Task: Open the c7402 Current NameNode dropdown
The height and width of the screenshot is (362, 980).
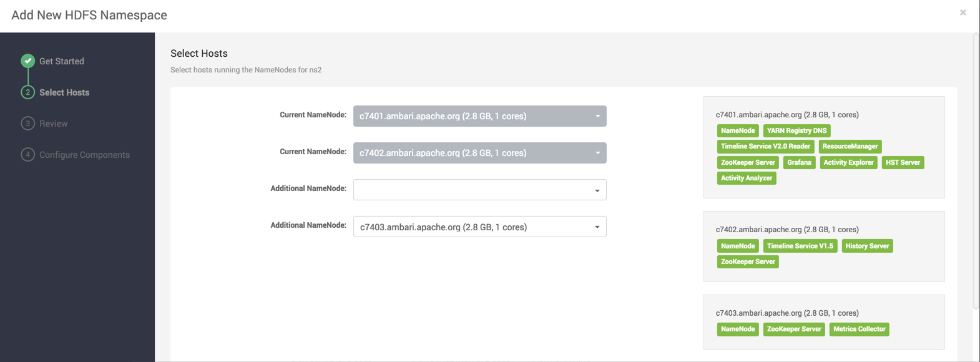Action: [x=479, y=153]
